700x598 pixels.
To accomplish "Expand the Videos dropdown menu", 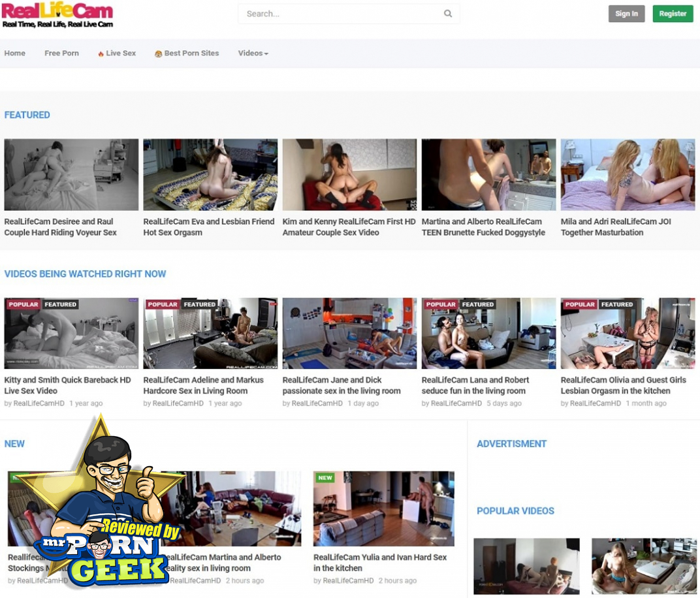I will pyautogui.click(x=253, y=54).
